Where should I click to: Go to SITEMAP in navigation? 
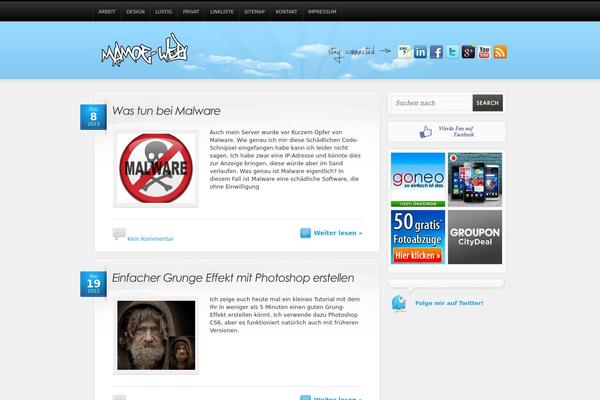click(x=254, y=12)
